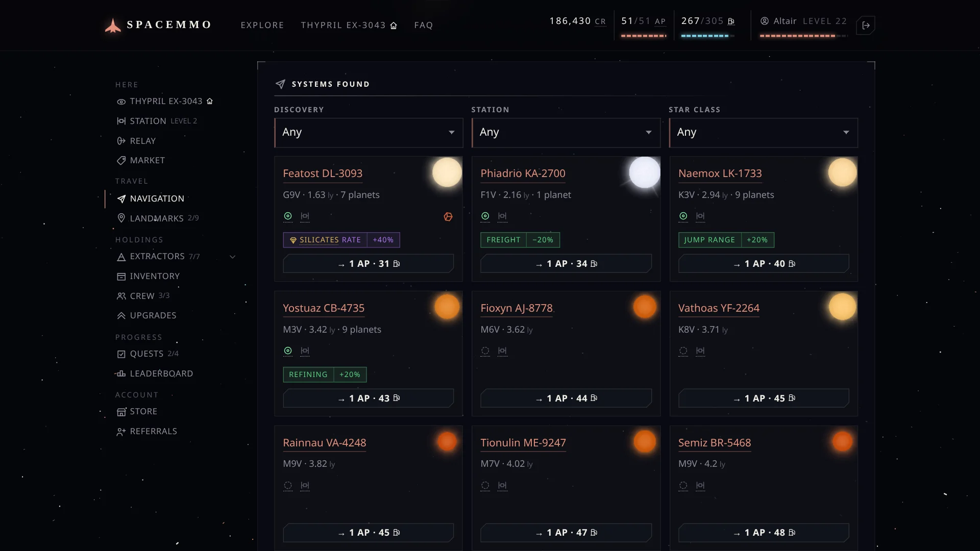This screenshot has width=980, height=551.
Task: Jump to Featost for 1 AP · 31 fuel
Action: click(x=369, y=264)
